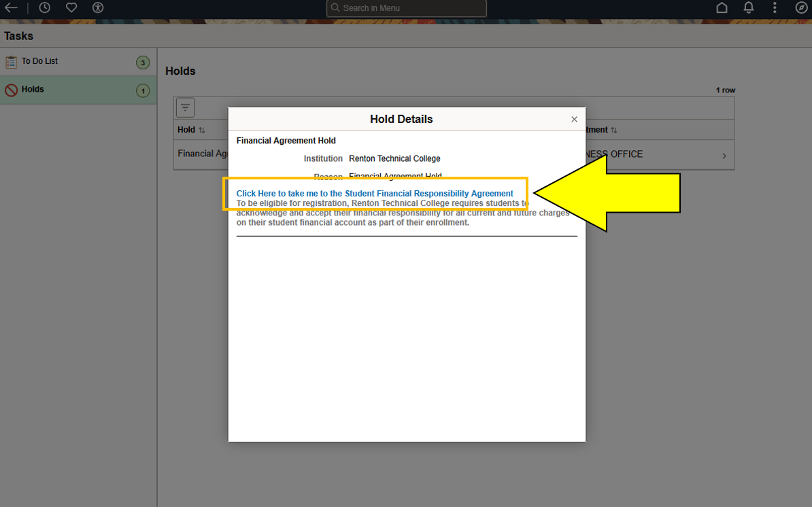
Task: Select the Financial Agreement hold row
Action: (202, 154)
